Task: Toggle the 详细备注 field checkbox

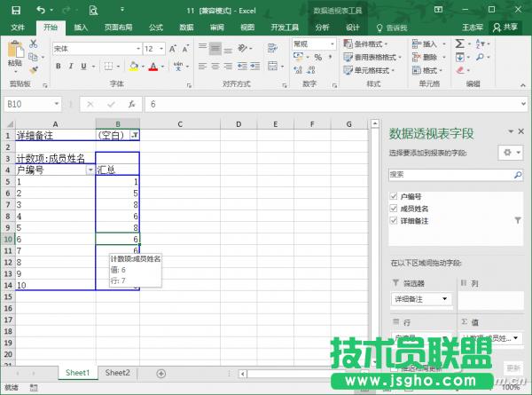Action: click(x=394, y=220)
